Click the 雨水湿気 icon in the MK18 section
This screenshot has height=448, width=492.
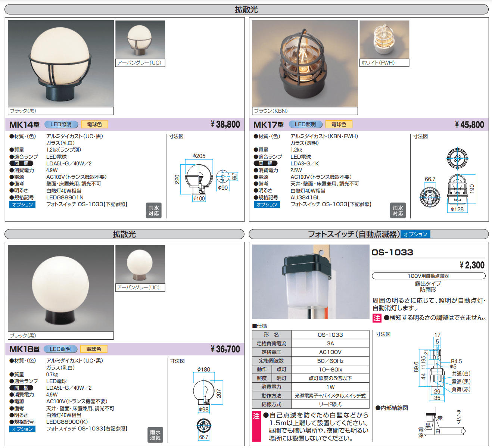point(155,435)
